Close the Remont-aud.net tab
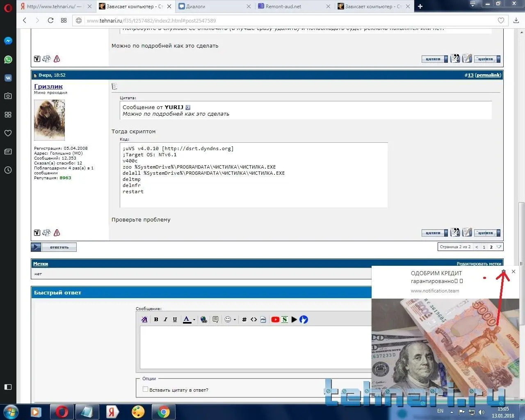Screen dimensions: 525x420 [x=328, y=7]
